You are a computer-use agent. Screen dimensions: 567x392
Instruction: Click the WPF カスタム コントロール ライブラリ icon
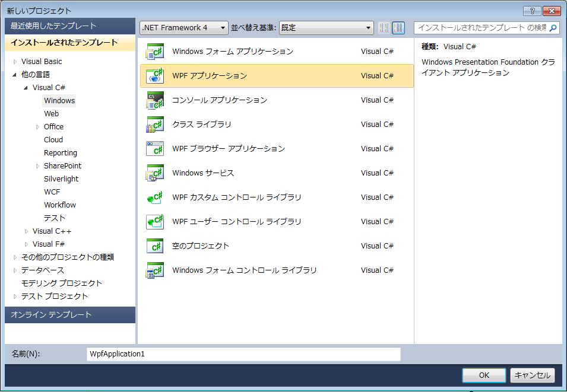pos(154,197)
